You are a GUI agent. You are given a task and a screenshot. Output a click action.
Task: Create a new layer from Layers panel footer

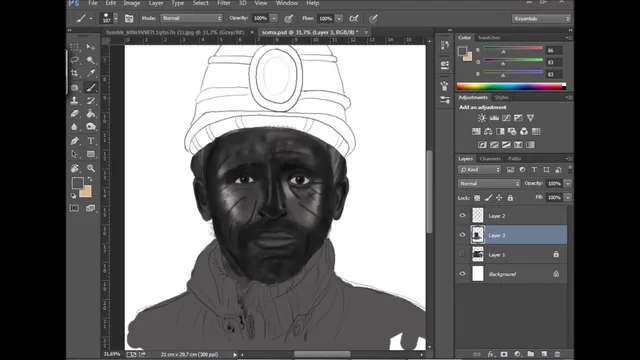[544, 354]
